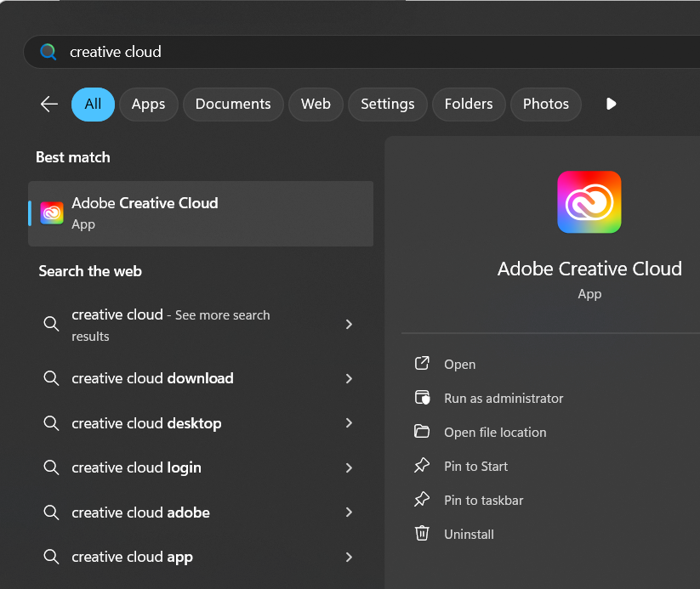Expand chevron for 'creative cloud app'
The height and width of the screenshot is (589, 700).
pos(349,558)
